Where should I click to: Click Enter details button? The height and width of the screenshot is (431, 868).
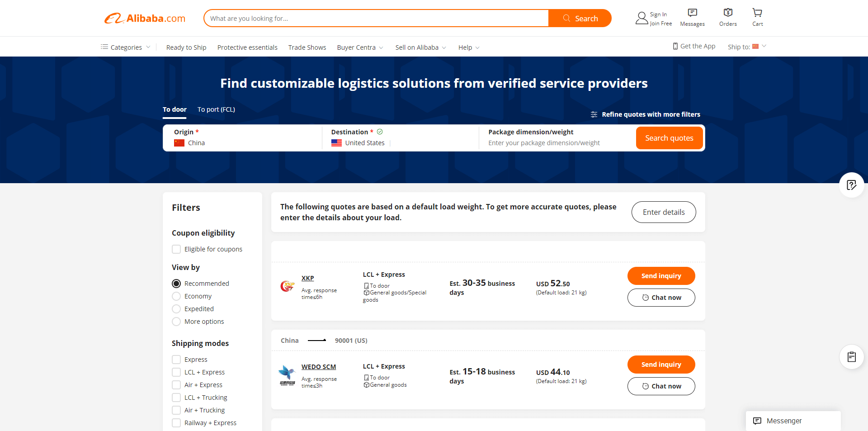click(664, 212)
